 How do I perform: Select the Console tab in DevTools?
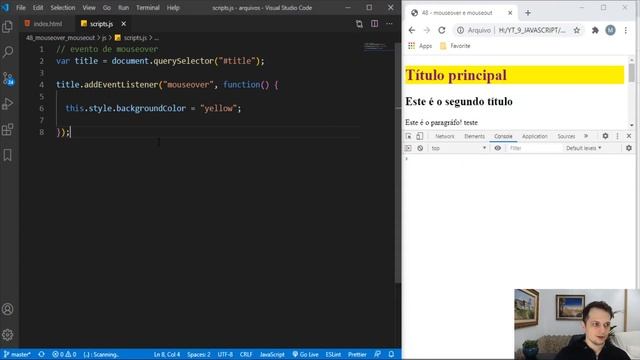(503, 136)
